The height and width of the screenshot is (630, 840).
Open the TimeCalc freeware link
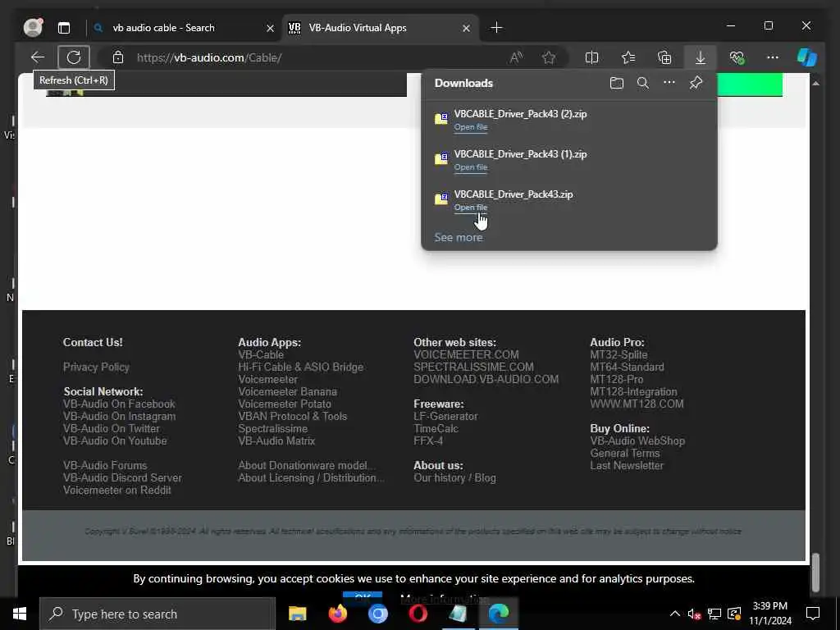pos(436,428)
